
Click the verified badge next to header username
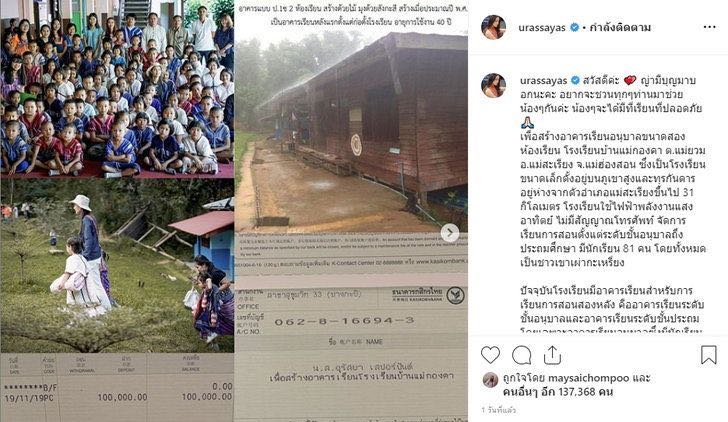(x=574, y=27)
